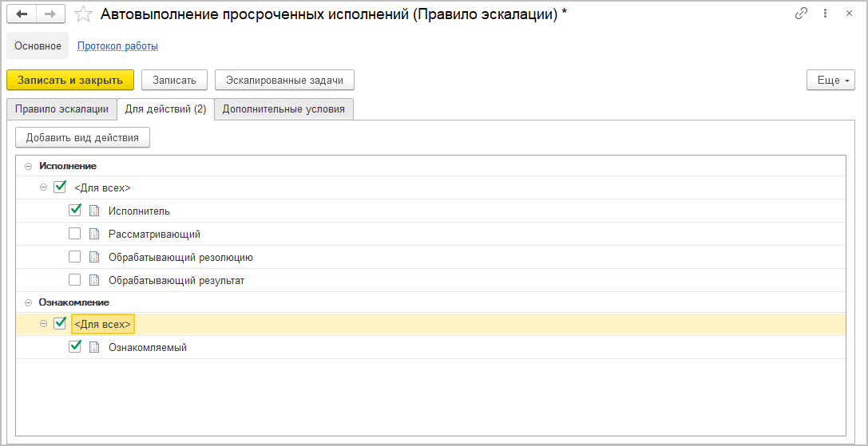Screen dimensions: 868x446
Task: Collapse the Ознакомление group
Action: 29,303
